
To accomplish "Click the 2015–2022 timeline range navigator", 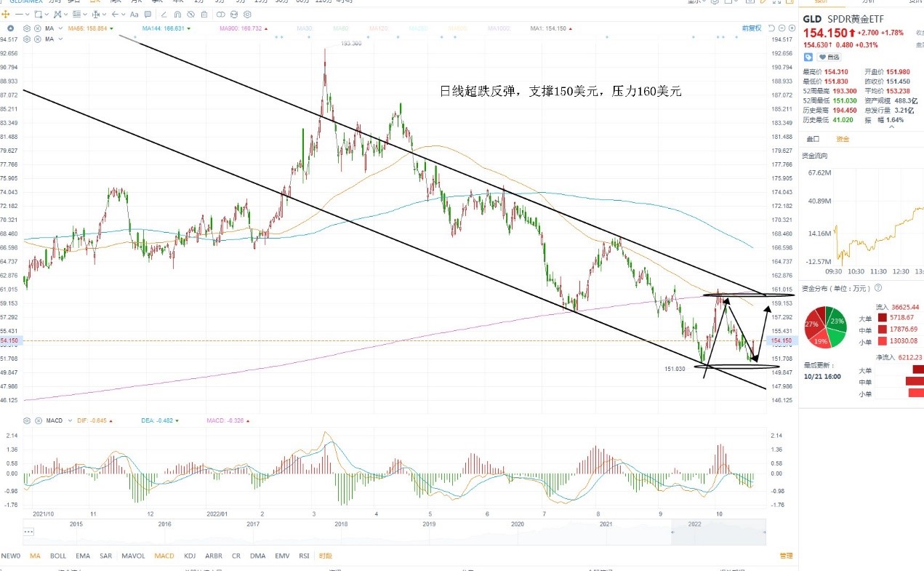I will (393, 532).
